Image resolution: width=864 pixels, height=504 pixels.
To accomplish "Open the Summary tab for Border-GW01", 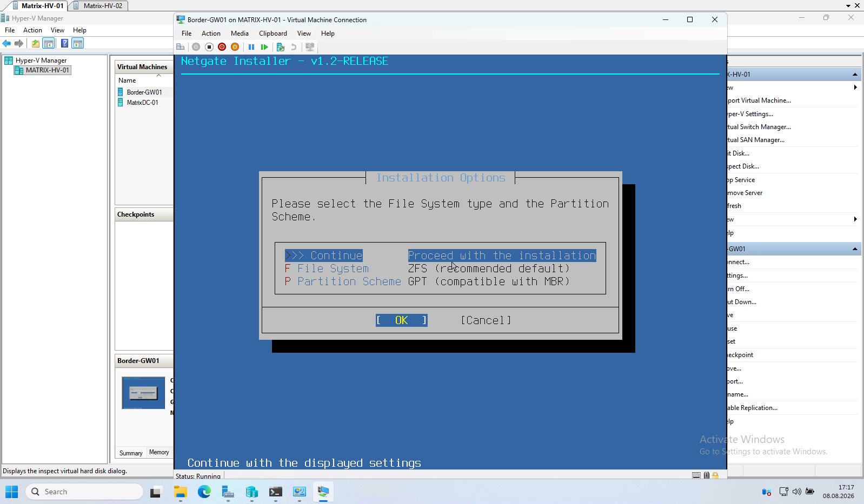I will point(131,453).
